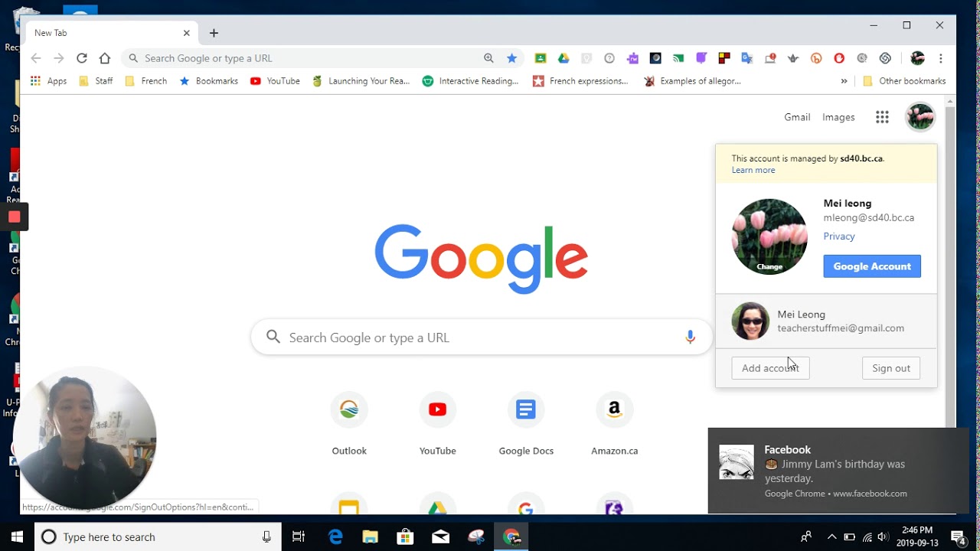The height and width of the screenshot is (551, 980).
Task: Click the Add account button
Action: 770,368
